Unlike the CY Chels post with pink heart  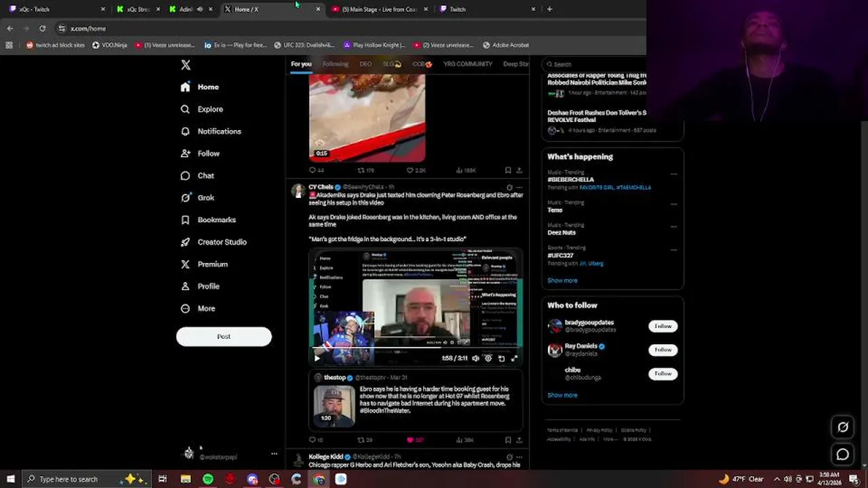click(x=410, y=440)
